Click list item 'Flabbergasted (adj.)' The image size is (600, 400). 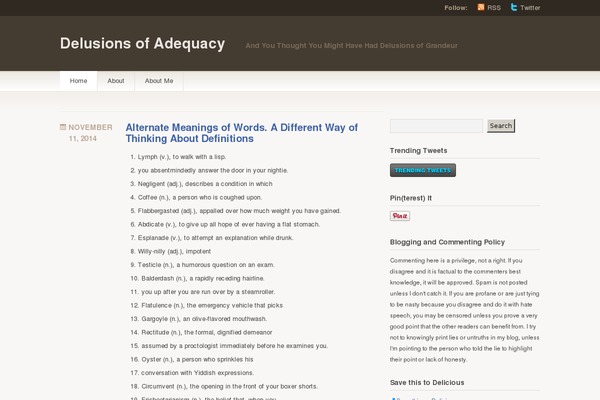pos(239,211)
